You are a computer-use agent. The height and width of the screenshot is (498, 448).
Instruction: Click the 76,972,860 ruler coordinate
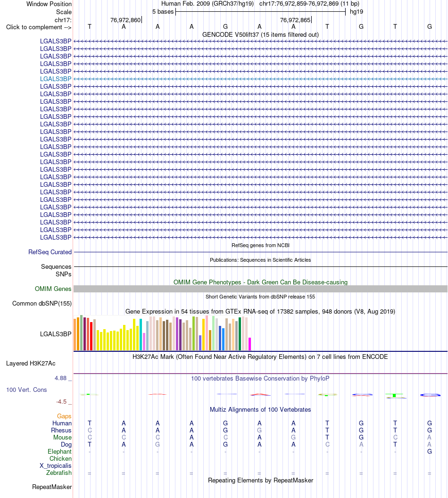click(x=125, y=20)
